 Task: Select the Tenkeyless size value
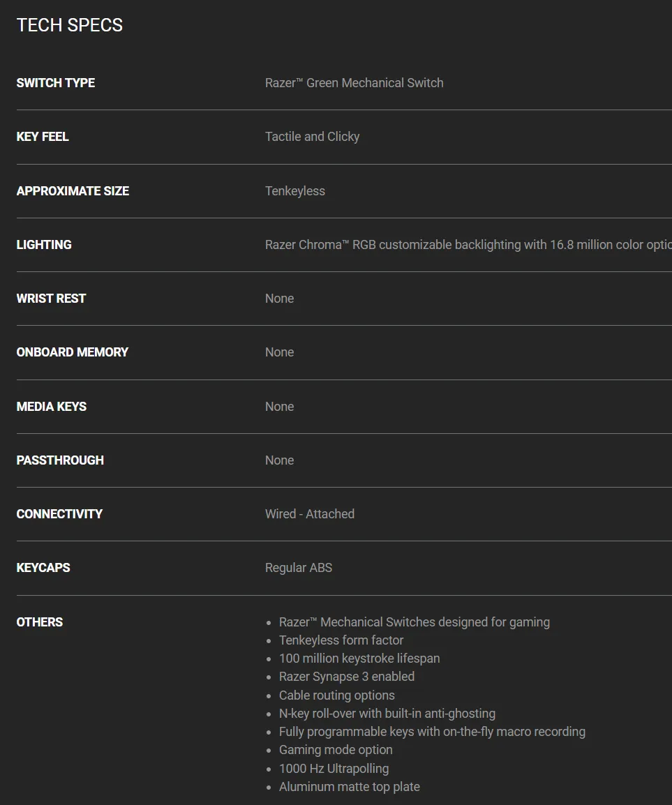(295, 191)
